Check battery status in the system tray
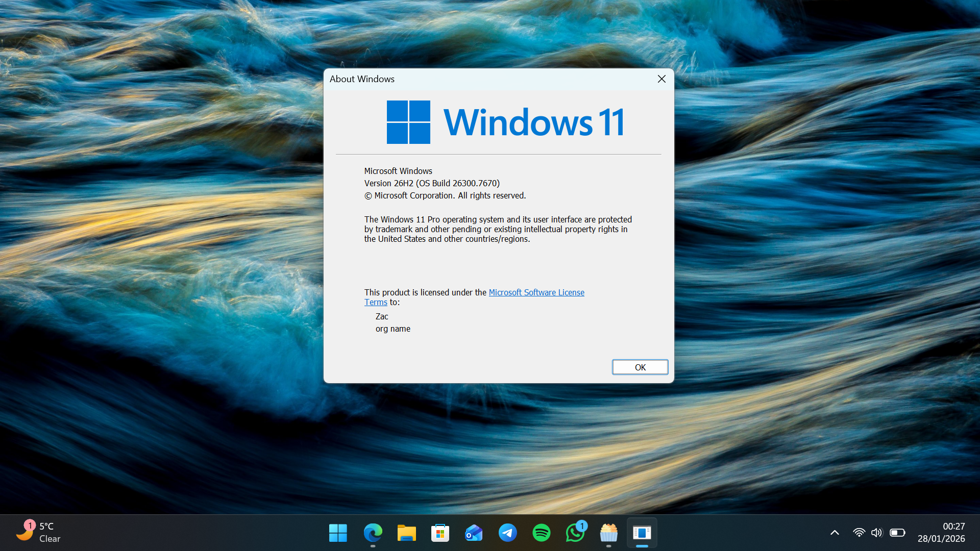The height and width of the screenshot is (551, 980). click(898, 532)
